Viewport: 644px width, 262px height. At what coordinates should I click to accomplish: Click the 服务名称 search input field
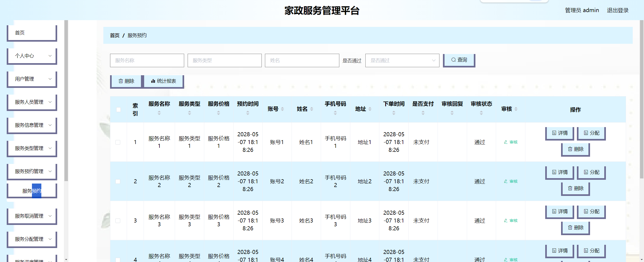point(147,60)
